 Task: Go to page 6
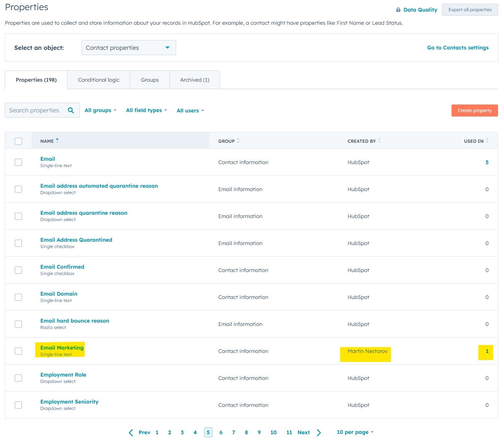point(221,432)
